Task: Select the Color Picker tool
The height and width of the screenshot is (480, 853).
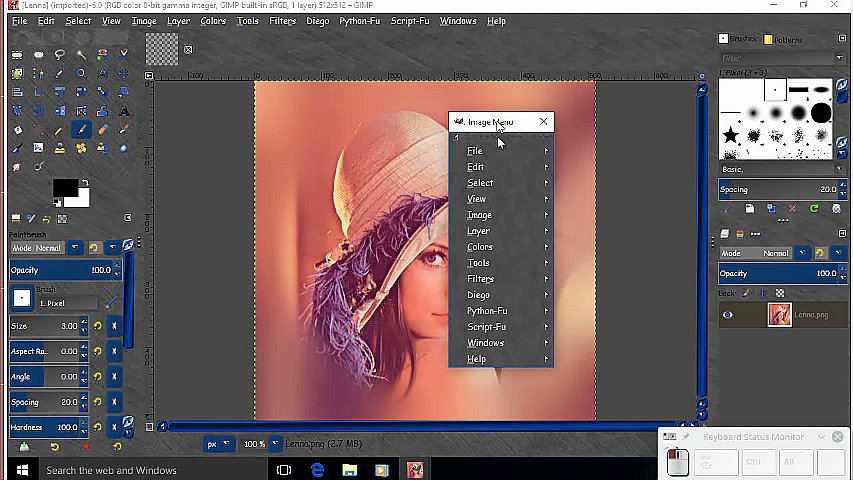Action: (60, 73)
